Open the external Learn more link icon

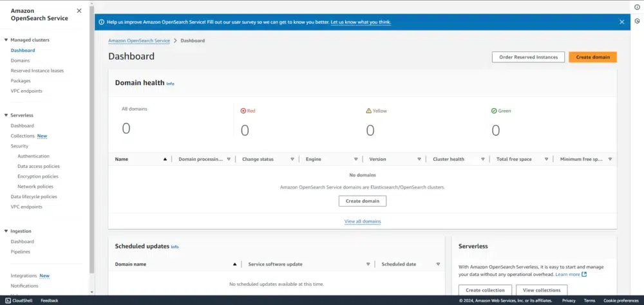coord(585,274)
